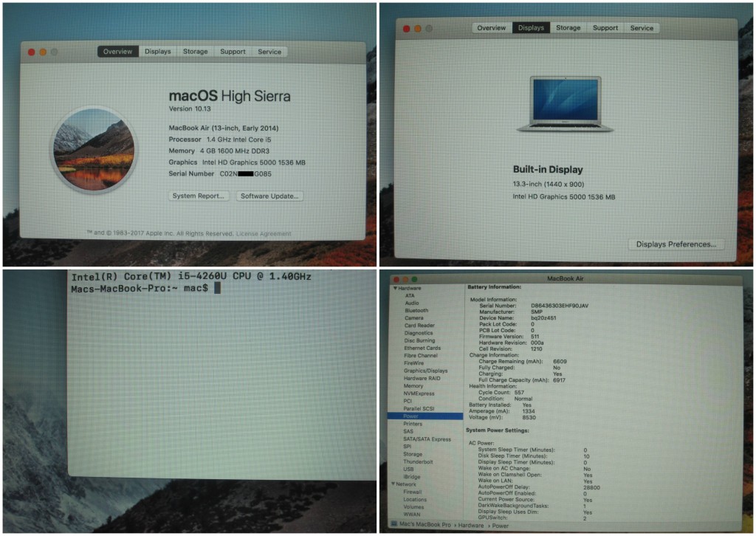
Task: Select Camera in the Hardware list
Action: pyautogui.click(x=413, y=318)
